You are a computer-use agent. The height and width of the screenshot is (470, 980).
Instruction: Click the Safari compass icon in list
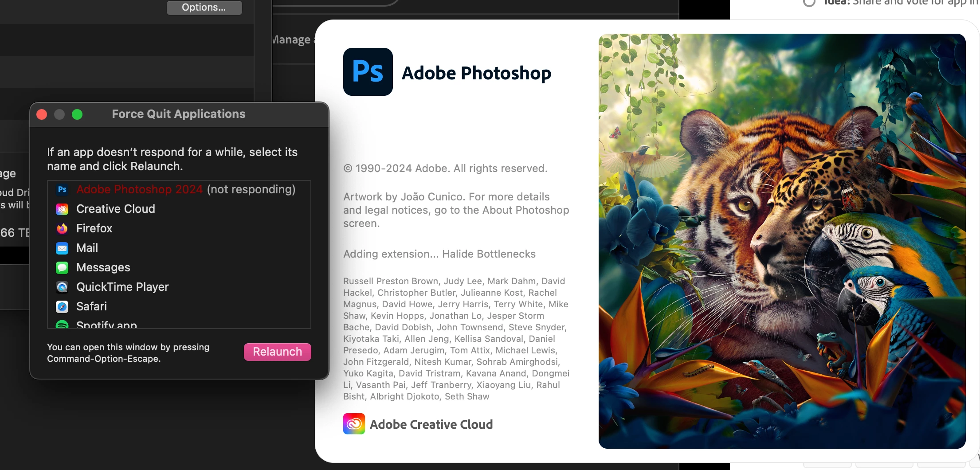(x=62, y=307)
